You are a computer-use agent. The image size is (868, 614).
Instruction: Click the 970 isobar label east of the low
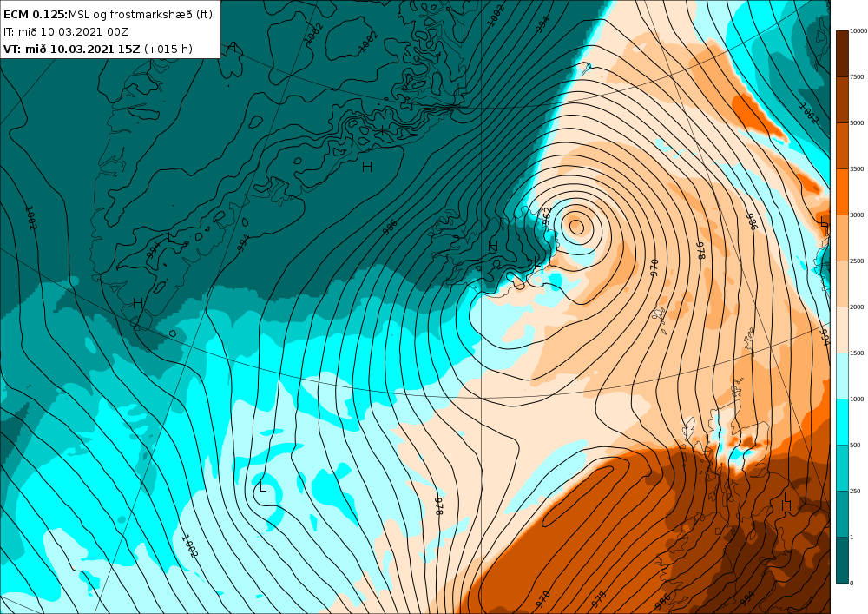tap(654, 267)
